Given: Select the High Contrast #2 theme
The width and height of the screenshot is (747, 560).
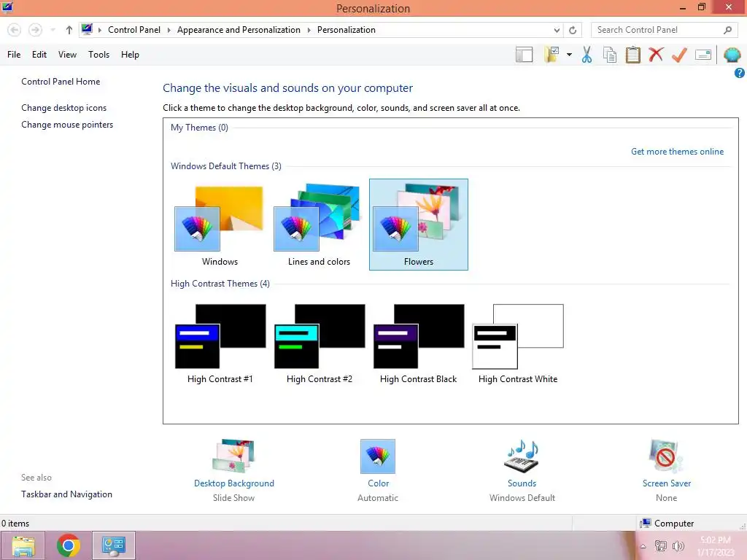Looking at the screenshot, I should pos(319,343).
